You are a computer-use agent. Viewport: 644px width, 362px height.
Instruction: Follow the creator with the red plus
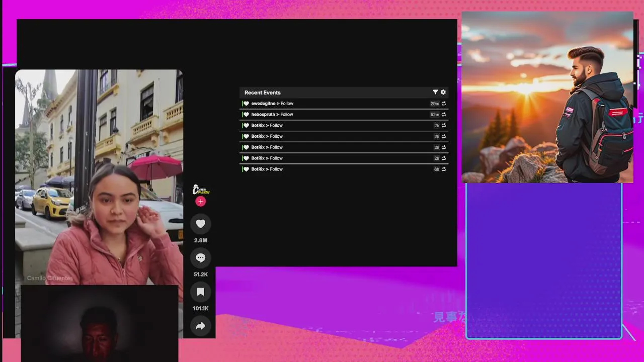[x=201, y=202]
